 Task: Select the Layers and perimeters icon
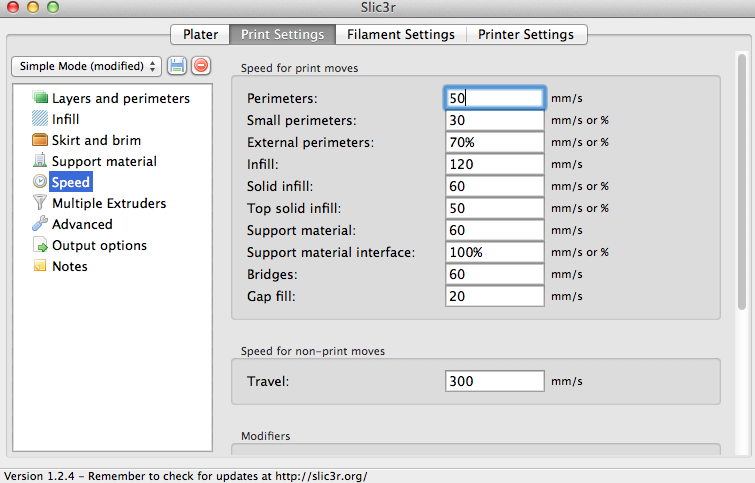pyautogui.click(x=40, y=98)
